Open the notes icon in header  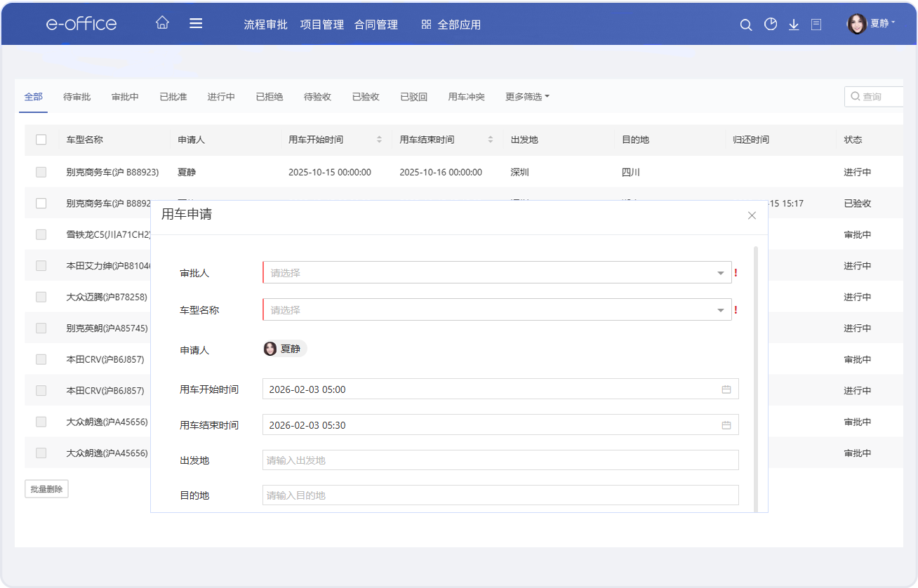pos(816,25)
